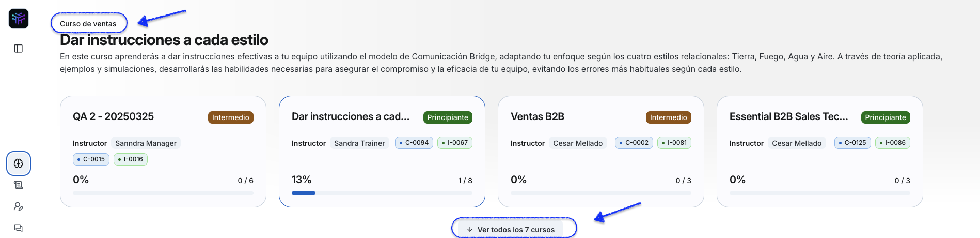Image resolution: width=980 pixels, height=238 pixels.
Task: Open the scroll document icon in sidebar
Action: pyautogui.click(x=19, y=185)
